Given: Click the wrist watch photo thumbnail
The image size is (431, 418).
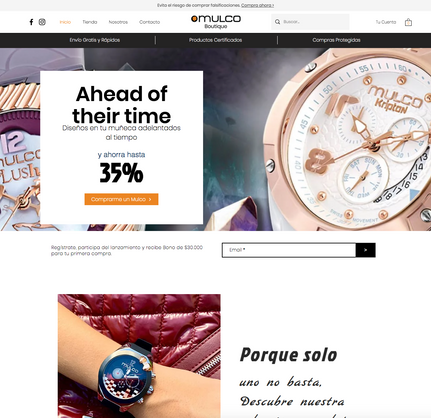Looking at the screenshot, I should pyautogui.click(x=139, y=356).
